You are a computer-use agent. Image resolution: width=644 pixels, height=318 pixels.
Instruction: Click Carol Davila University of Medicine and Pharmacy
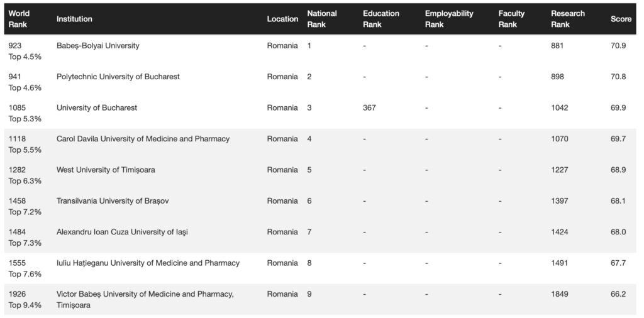click(x=143, y=139)
